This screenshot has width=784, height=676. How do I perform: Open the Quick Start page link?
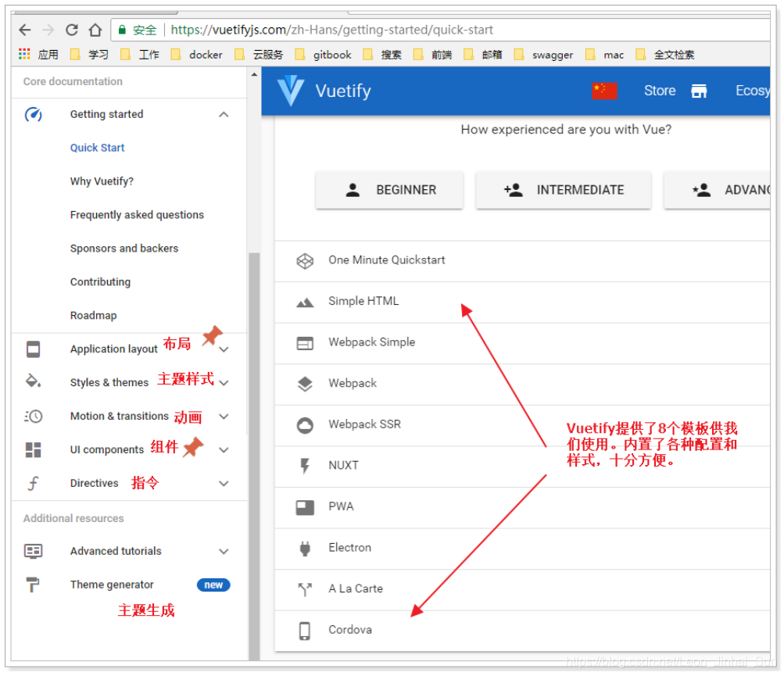coord(97,147)
